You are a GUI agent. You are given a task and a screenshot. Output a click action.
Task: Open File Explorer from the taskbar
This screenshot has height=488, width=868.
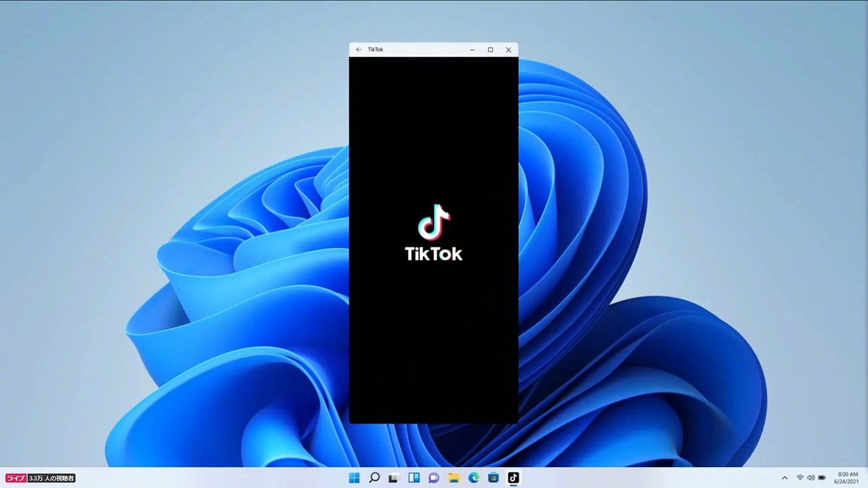(x=454, y=477)
